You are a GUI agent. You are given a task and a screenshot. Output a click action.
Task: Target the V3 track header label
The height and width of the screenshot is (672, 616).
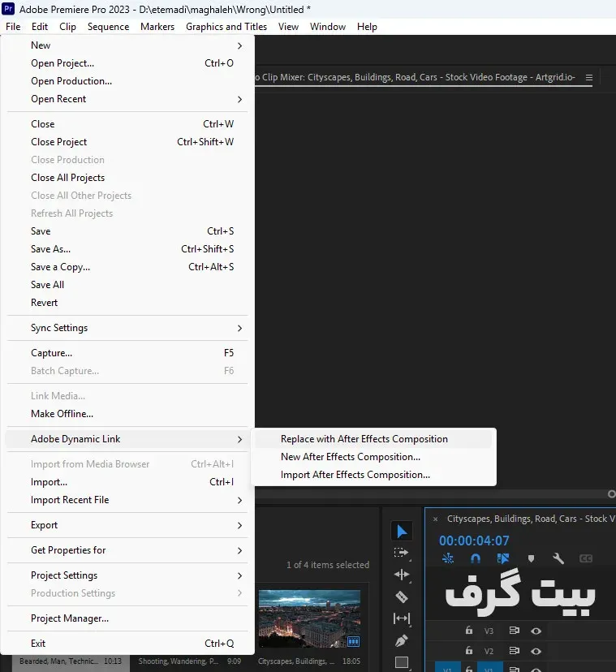(x=489, y=631)
